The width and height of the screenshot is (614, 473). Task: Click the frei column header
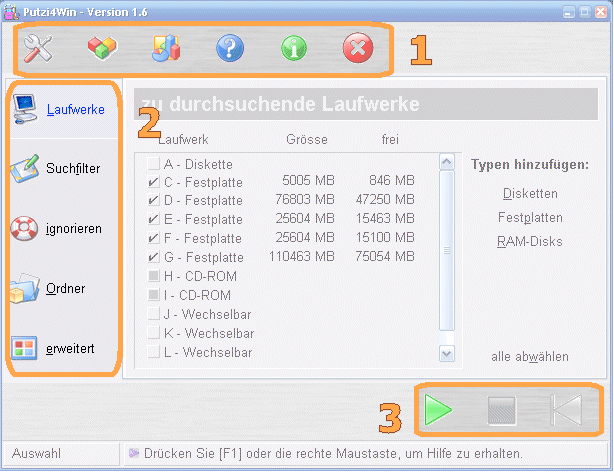(390, 139)
